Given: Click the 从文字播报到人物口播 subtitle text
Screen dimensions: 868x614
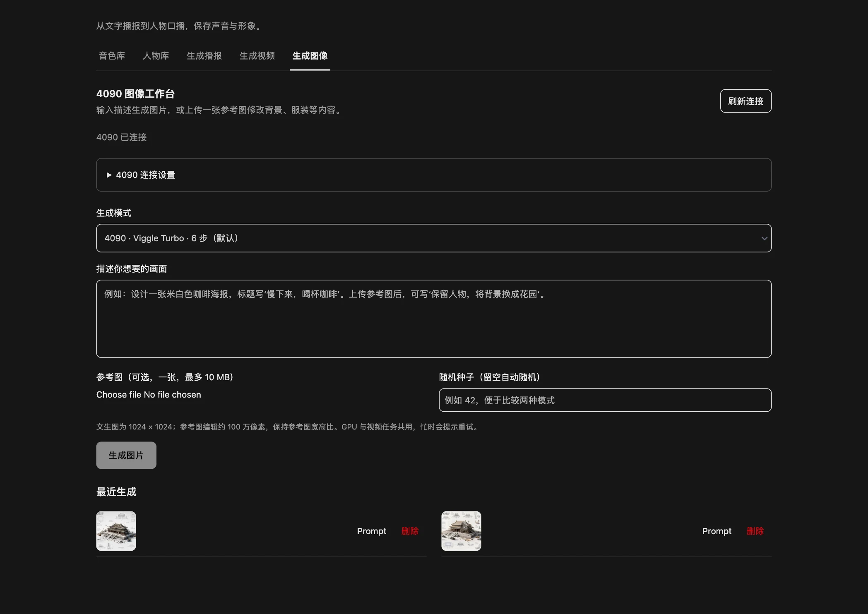Looking at the screenshot, I should 180,26.
